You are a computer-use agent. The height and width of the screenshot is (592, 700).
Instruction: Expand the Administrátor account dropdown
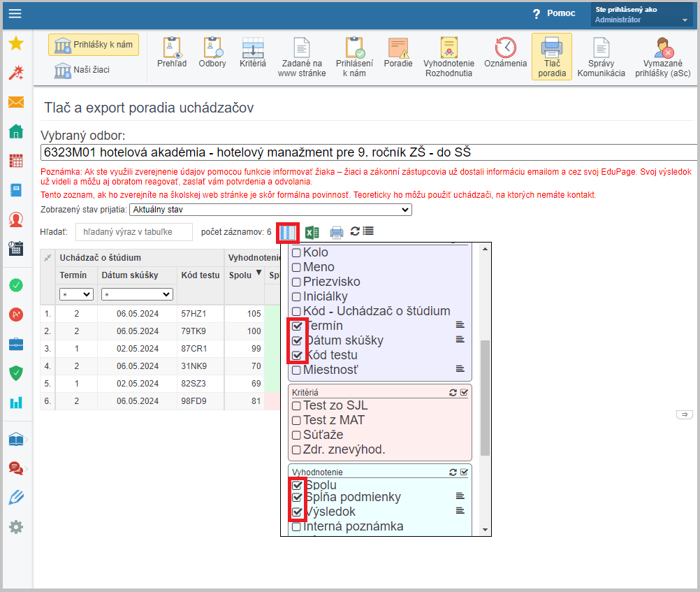pos(641,14)
